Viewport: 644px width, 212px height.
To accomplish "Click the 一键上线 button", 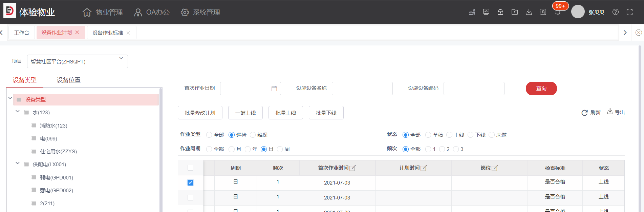I will [245, 113].
